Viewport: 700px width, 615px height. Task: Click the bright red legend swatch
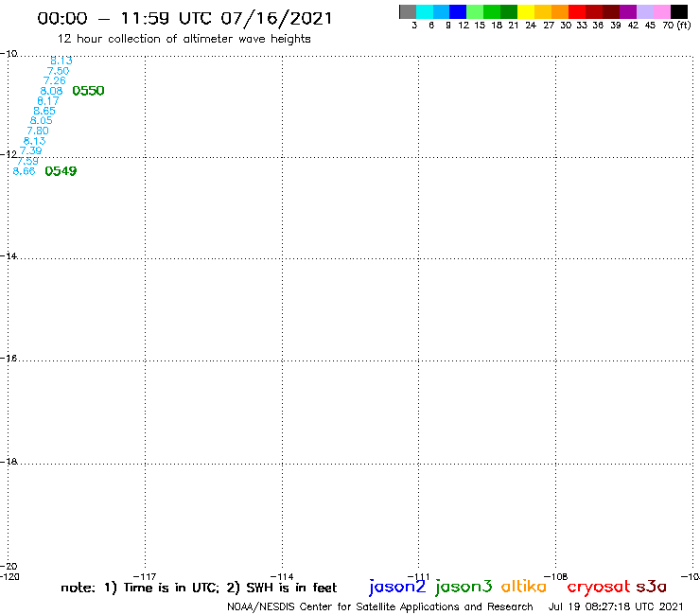(x=577, y=11)
